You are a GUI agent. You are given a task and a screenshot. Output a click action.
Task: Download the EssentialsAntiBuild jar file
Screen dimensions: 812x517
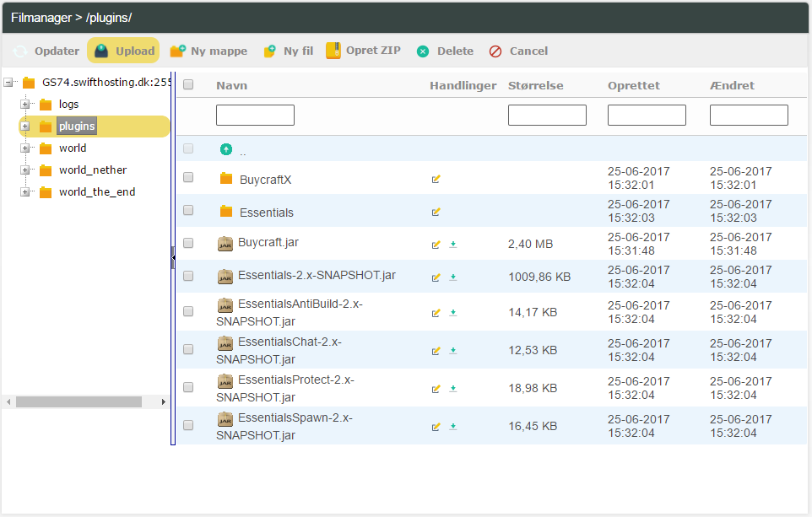[453, 313]
